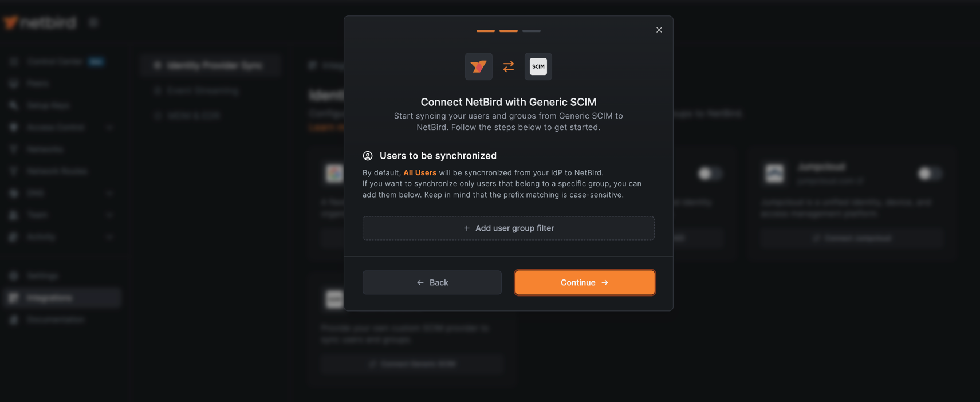Click the user icon beside Users to be synchronized
980x402 pixels.
tap(368, 156)
